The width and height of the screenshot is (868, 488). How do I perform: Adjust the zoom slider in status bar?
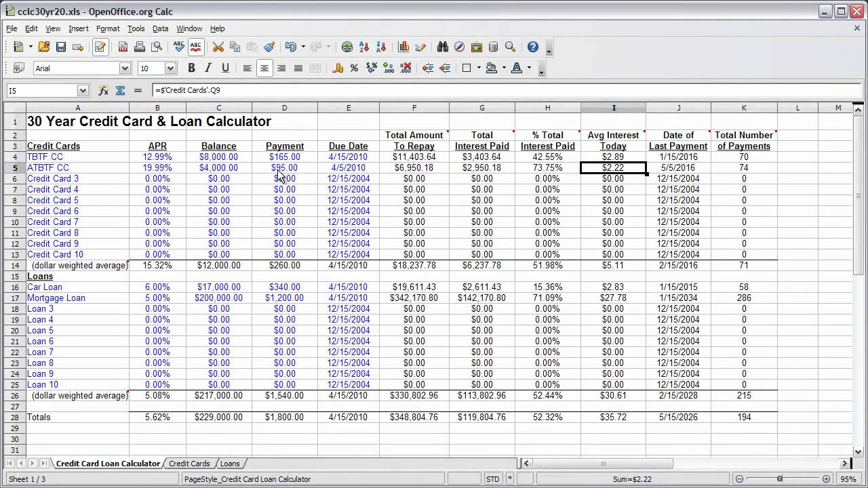pos(780,479)
